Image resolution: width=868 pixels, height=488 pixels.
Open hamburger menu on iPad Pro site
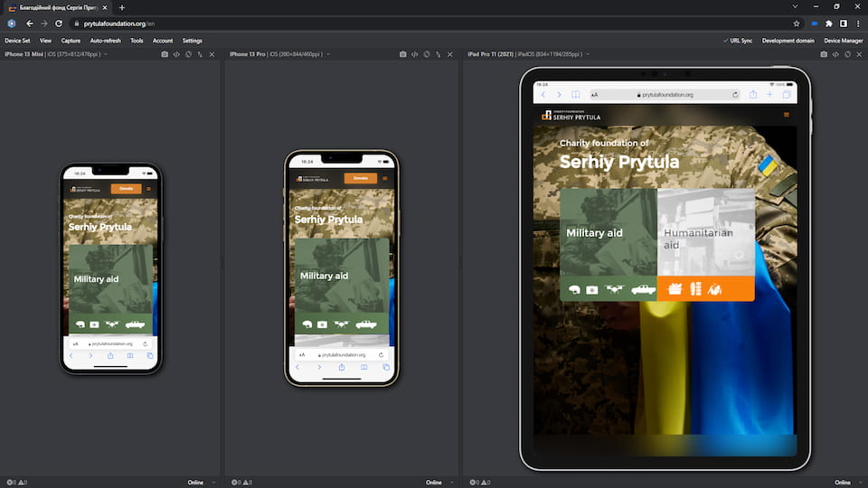(786, 115)
